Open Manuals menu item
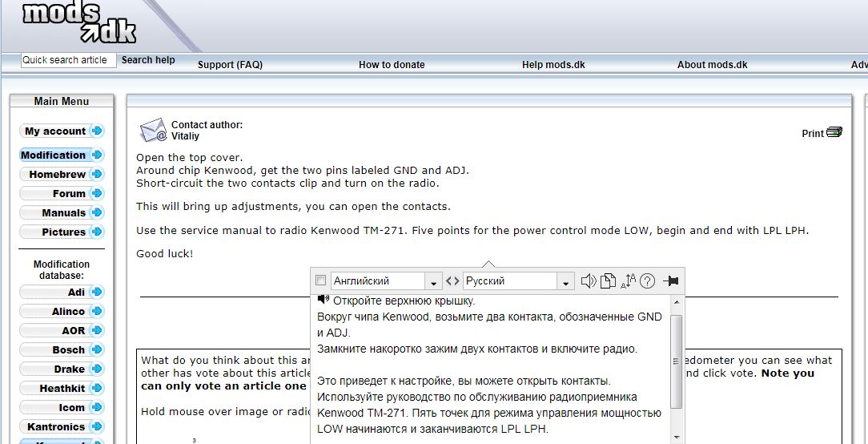 (x=62, y=213)
